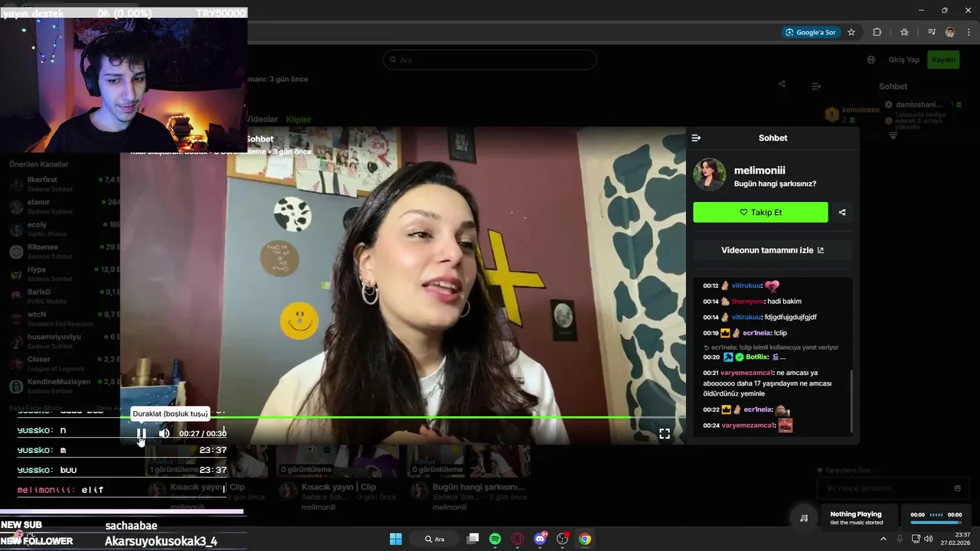Open Hype recommended channel

(x=64, y=274)
